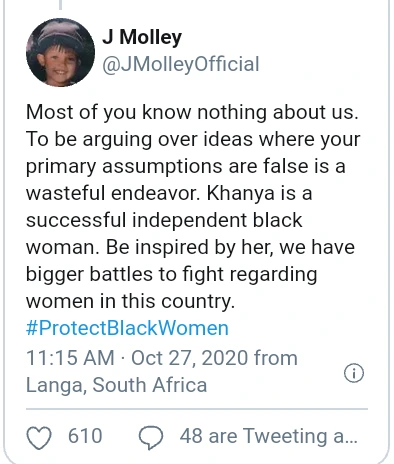Click the phrase 'wasteful endeavor.' in the tweet
This screenshot has height=464, width=394.
point(113,193)
